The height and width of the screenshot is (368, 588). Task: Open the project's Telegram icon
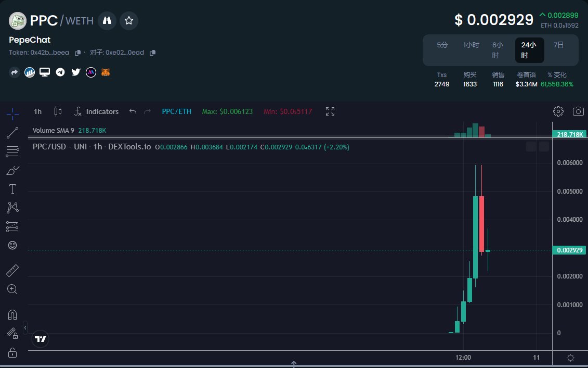[x=60, y=72]
